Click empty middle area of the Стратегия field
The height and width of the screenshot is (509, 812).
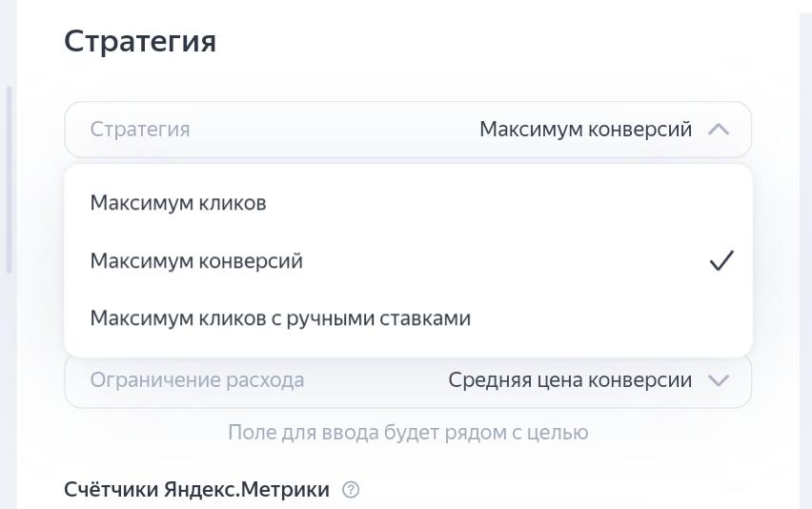335,130
